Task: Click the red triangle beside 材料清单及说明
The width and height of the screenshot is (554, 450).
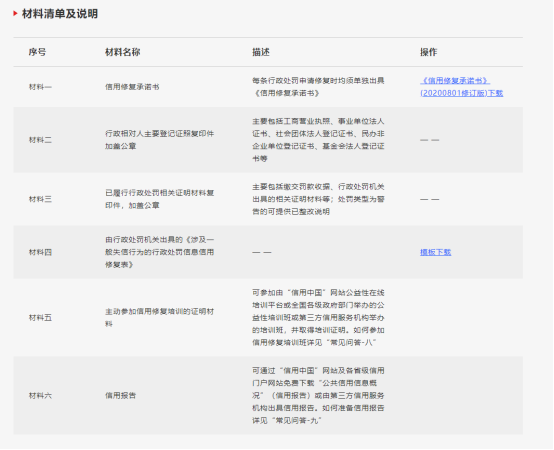Action: 15,13
